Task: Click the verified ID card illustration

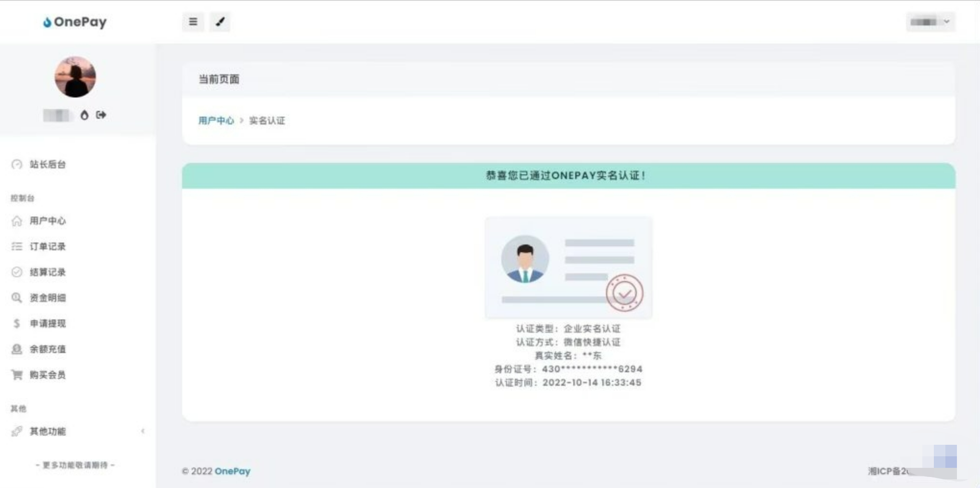Action: 569,268
